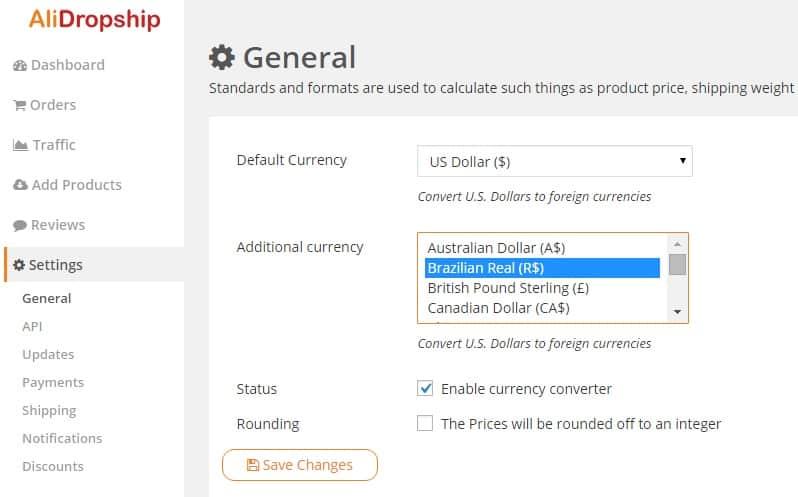The width and height of the screenshot is (798, 497).
Task: Open the Default Currency dropdown
Action: point(555,161)
